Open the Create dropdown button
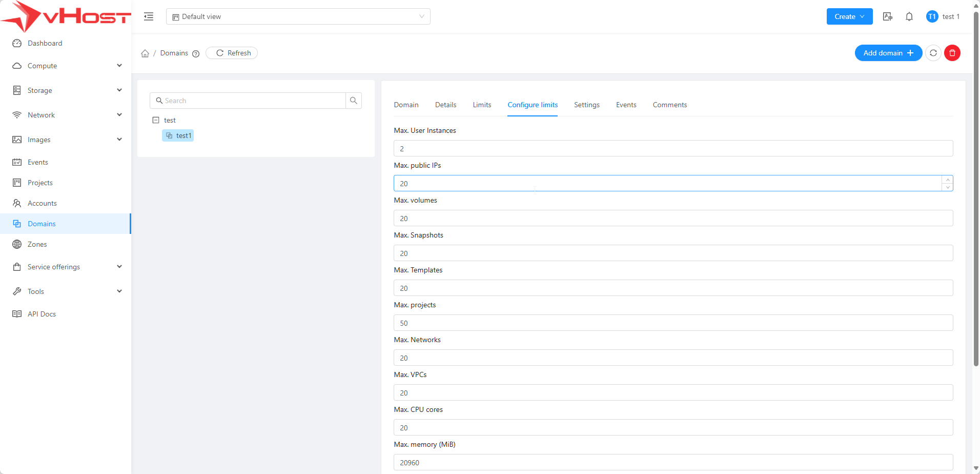 tap(849, 16)
